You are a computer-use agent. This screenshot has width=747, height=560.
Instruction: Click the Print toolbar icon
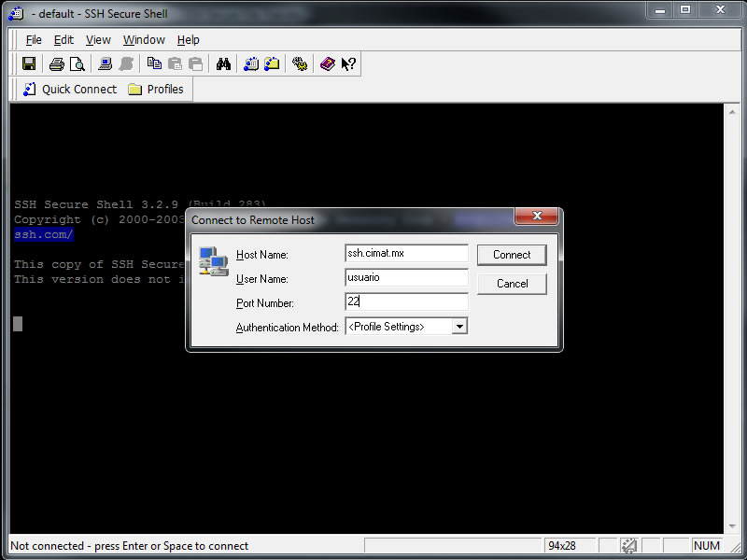tap(57, 63)
